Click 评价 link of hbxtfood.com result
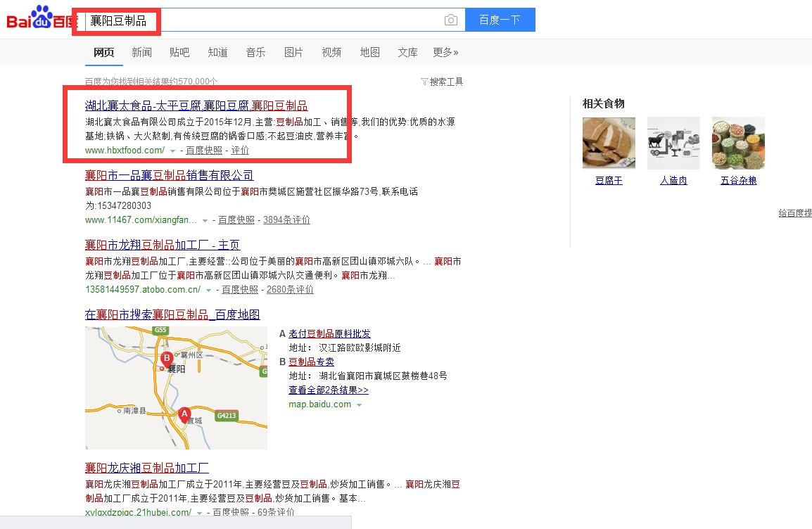Image resolution: width=812 pixels, height=529 pixels. click(240, 150)
